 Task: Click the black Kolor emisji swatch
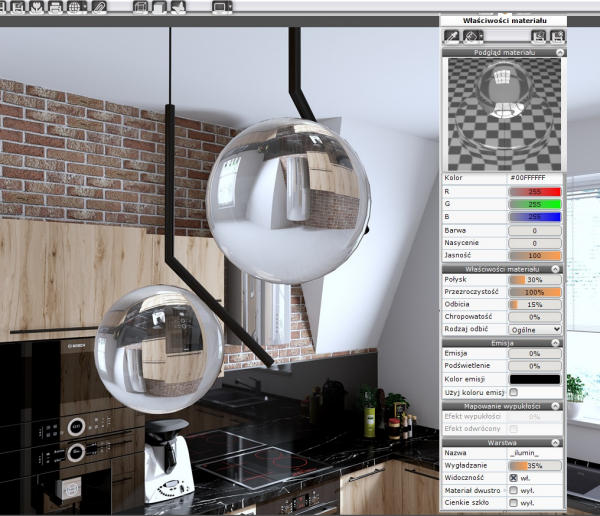click(x=535, y=379)
